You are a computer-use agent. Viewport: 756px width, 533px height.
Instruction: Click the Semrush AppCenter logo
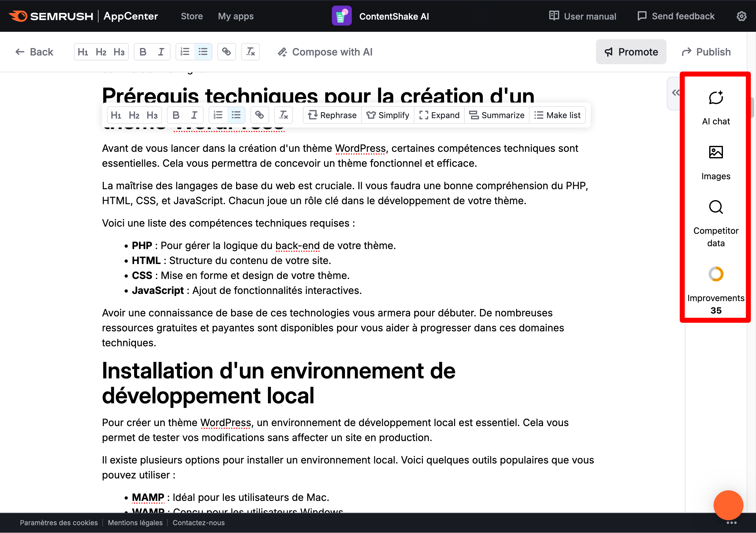83,16
